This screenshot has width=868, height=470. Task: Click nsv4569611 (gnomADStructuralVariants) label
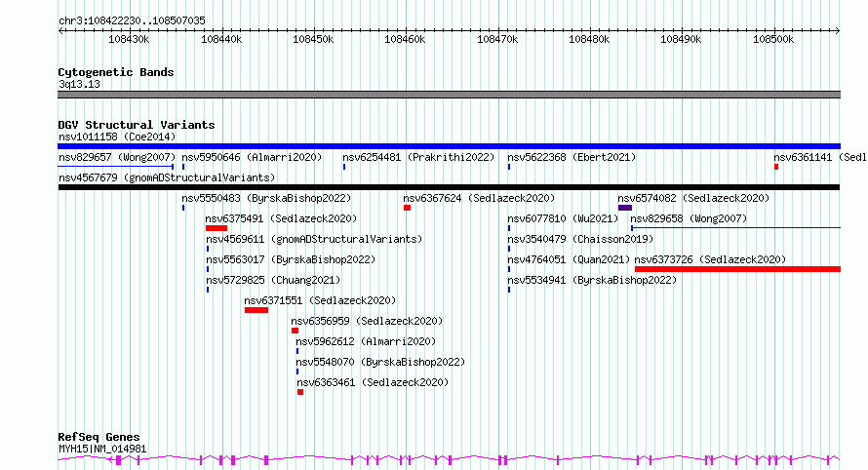tap(314, 239)
